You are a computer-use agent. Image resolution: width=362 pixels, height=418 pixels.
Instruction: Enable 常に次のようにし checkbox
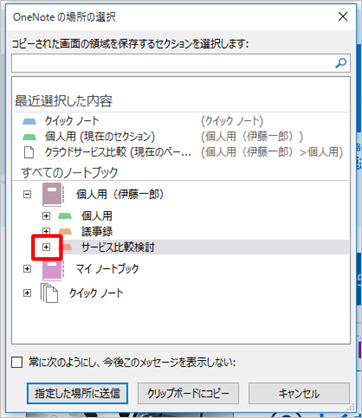click(17, 362)
